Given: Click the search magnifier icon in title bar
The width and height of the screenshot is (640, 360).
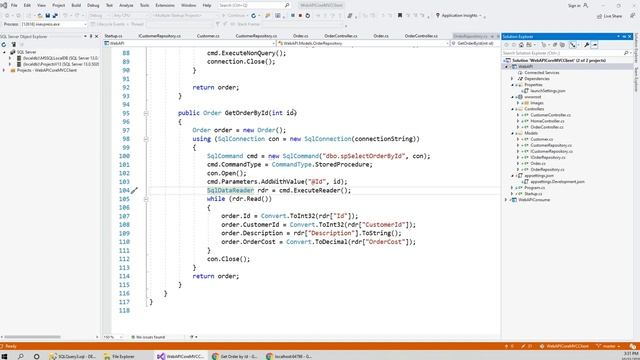Looking at the screenshot, I should tap(287, 5).
